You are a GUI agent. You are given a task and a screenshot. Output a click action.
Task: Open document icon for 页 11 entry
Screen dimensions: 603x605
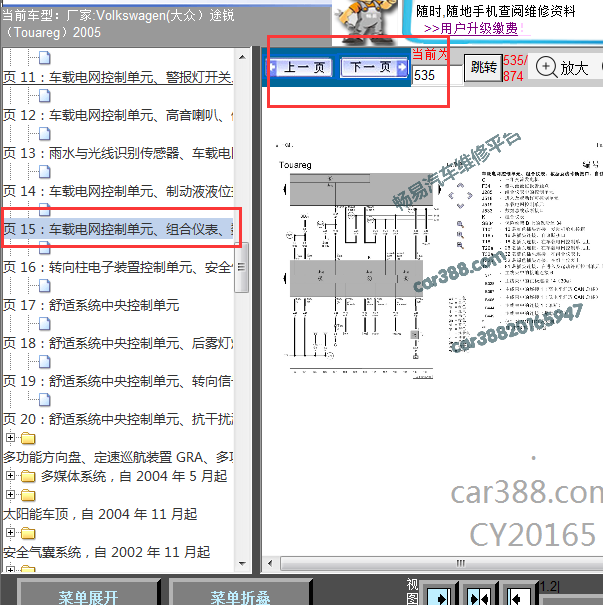(x=45, y=58)
